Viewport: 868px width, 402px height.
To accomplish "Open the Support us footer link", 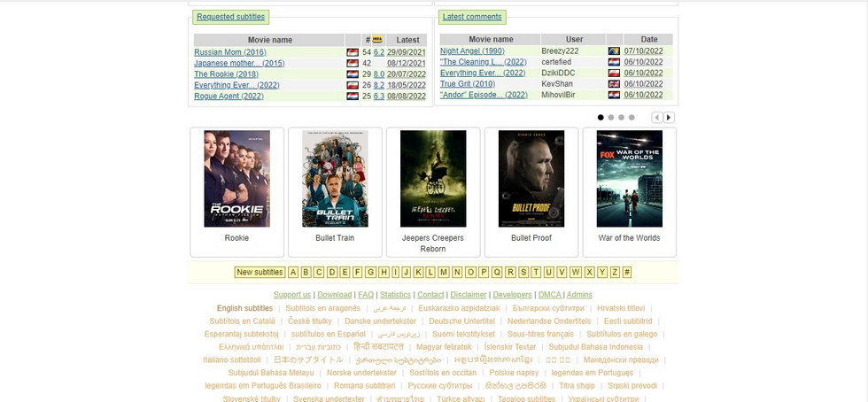I will 292,295.
